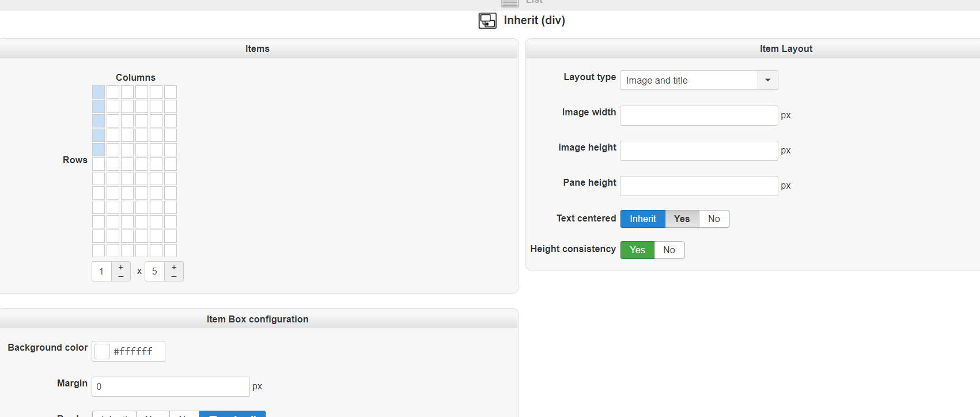Click the Item Box configuration panel header
The height and width of the screenshot is (417, 980).
coord(258,319)
